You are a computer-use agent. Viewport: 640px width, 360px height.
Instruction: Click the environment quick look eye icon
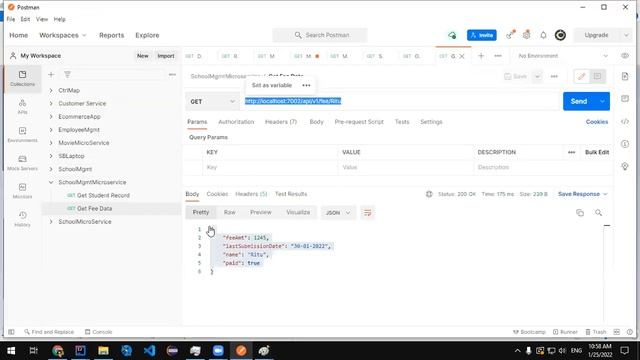point(625,56)
